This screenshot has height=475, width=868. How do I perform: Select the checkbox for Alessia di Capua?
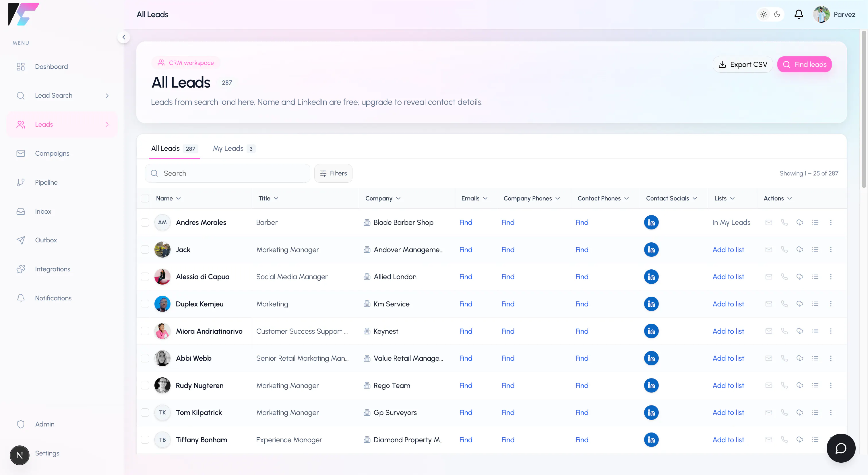tap(145, 277)
